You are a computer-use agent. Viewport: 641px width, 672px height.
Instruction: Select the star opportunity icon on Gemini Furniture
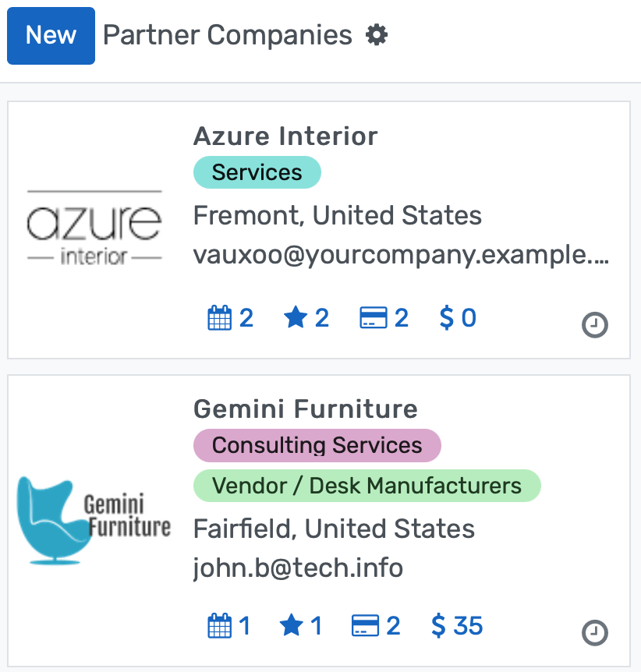pyautogui.click(x=292, y=625)
